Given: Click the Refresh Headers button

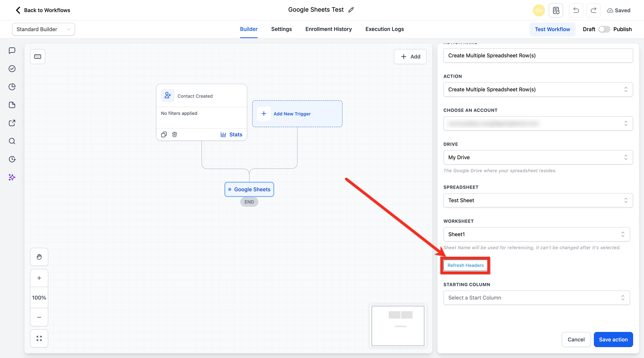Looking at the screenshot, I should [x=465, y=265].
